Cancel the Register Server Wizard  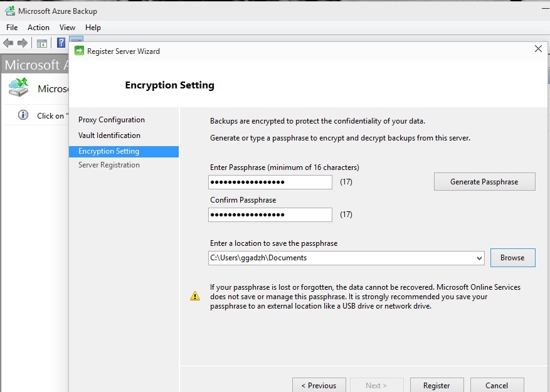pos(497,385)
